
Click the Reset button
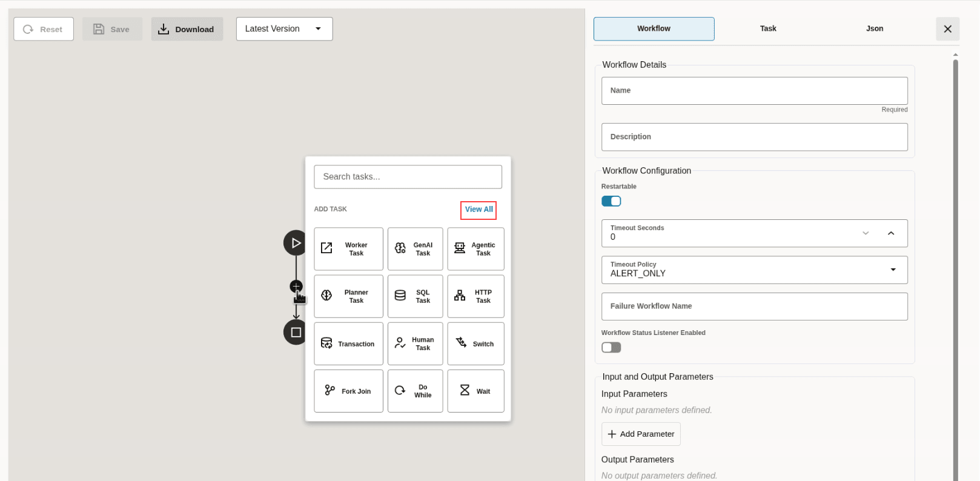tap(44, 29)
